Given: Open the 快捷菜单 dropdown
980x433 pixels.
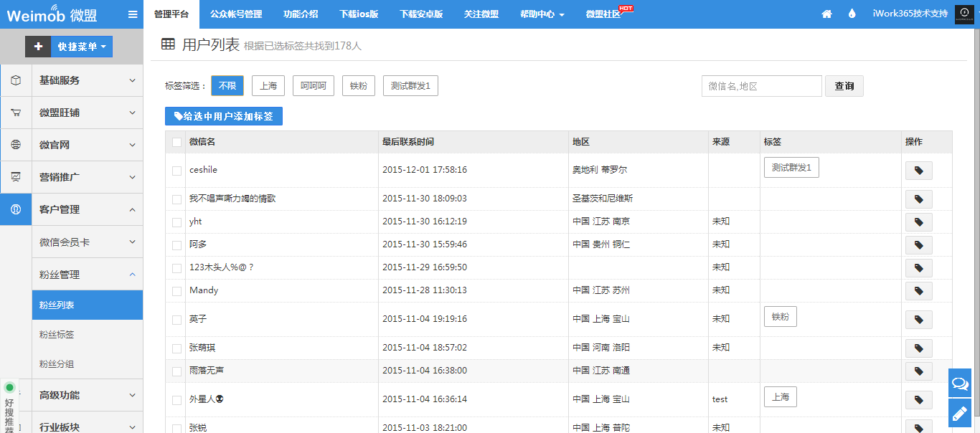Looking at the screenshot, I should click(x=81, y=47).
